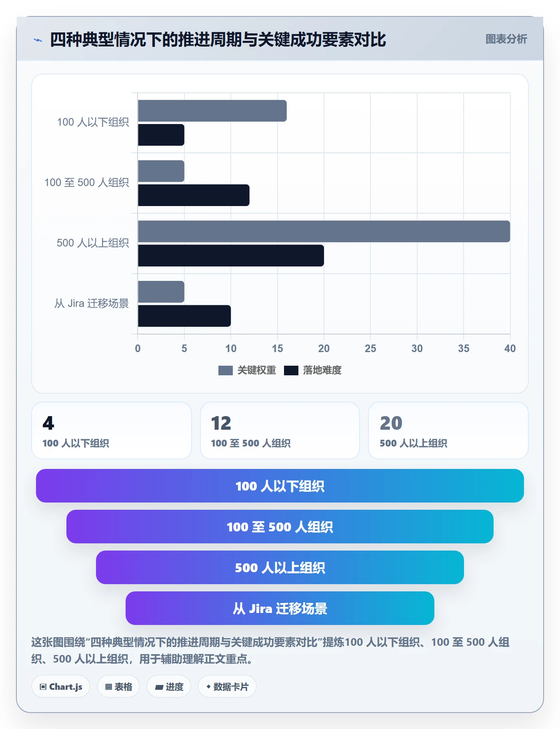Open the data card showing 4
This screenshot has width=560, height=729.
pyautogui.click(x=112, y=431)
